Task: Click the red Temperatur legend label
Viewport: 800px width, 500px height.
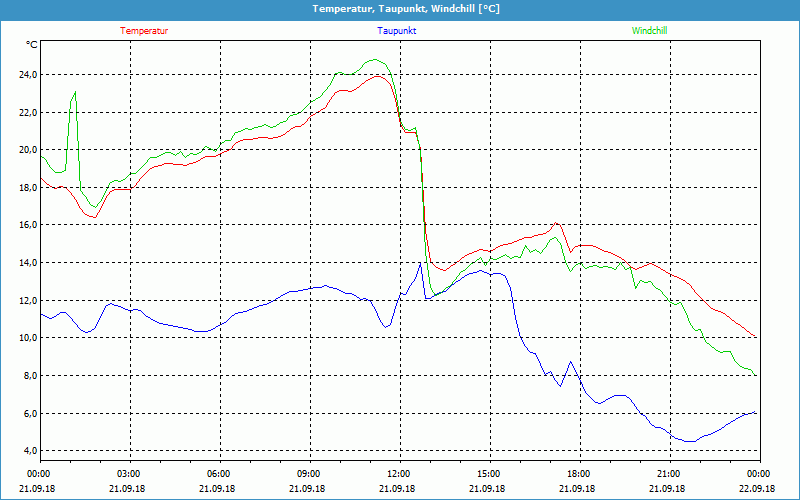Action: pyautogui.click(x=144, y=30)
